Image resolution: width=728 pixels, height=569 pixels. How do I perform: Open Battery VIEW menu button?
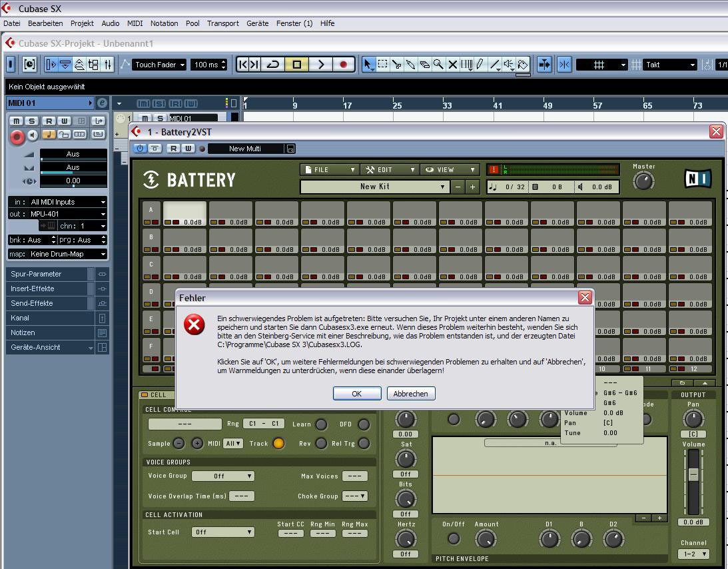point(450,169)
